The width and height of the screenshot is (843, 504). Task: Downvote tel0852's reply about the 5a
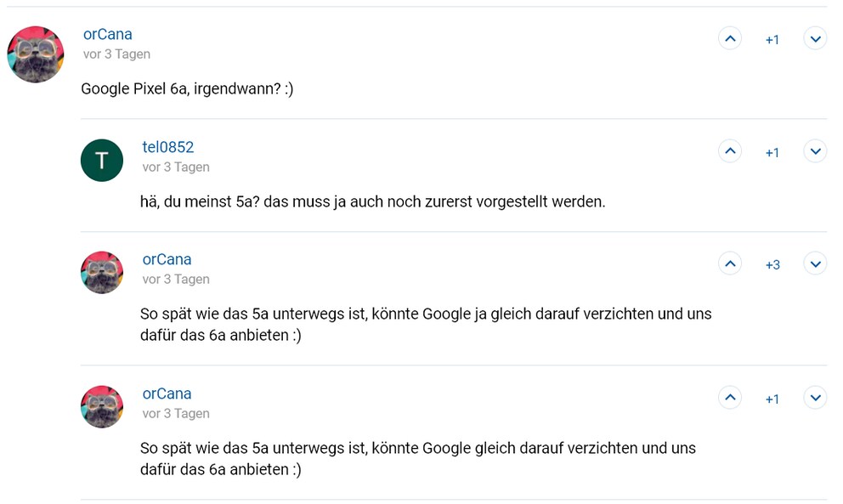click(x=815, y=151)
